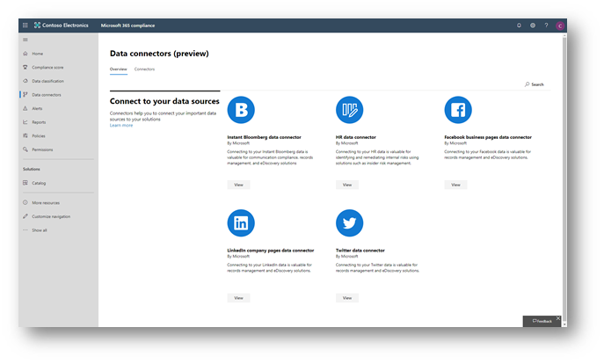Image resolution: width=604 pixels, height=364 pixels.
Task: Click HR data connector title
Action: 356,137
